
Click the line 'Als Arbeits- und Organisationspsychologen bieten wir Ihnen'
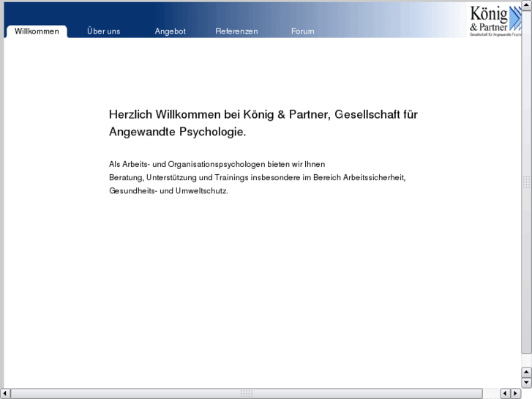click(217, 164)
